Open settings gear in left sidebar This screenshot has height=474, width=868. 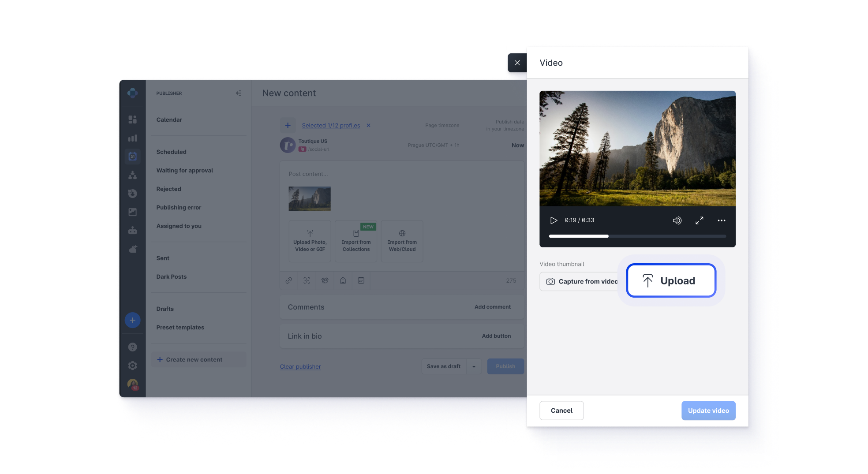tap(132, 366)
